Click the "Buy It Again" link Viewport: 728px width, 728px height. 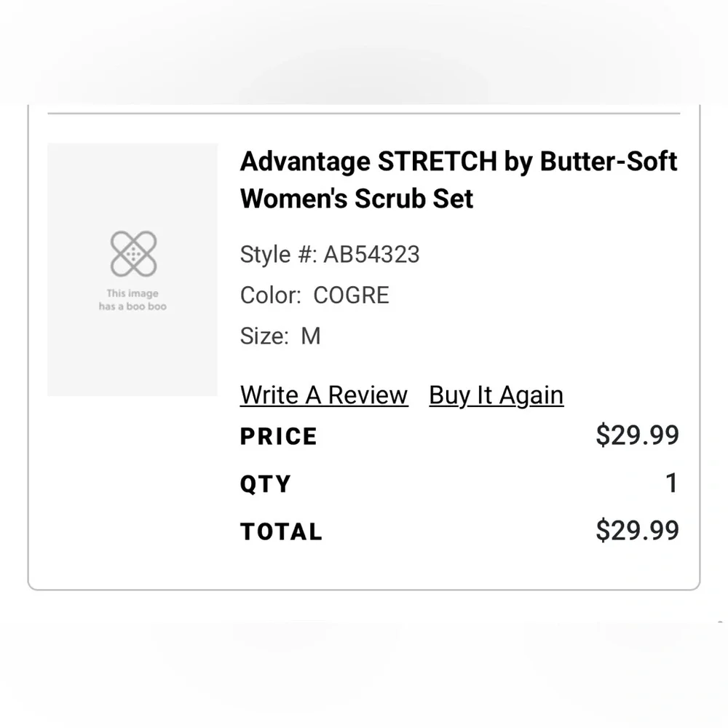coord(496,395)
